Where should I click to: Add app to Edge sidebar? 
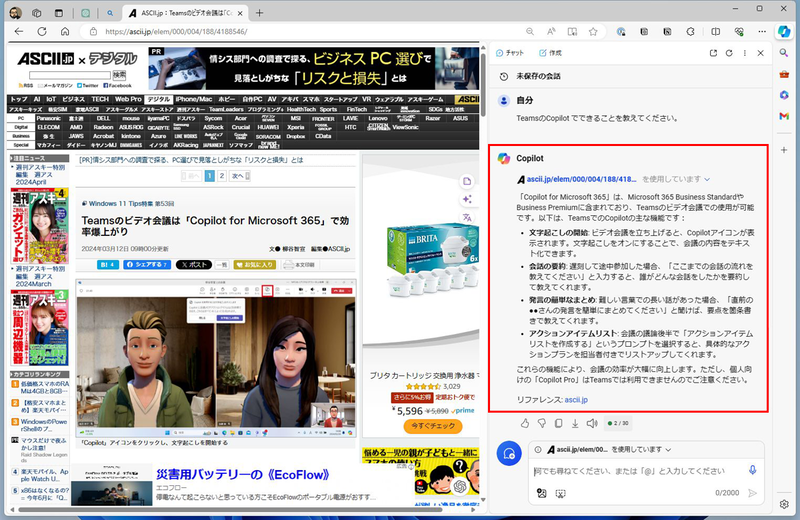[x=784, y=150]
